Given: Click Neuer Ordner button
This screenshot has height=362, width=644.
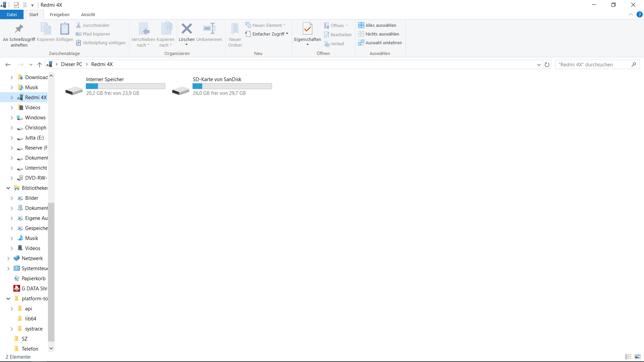Looking at the screenshot, I should click(235, 35).
